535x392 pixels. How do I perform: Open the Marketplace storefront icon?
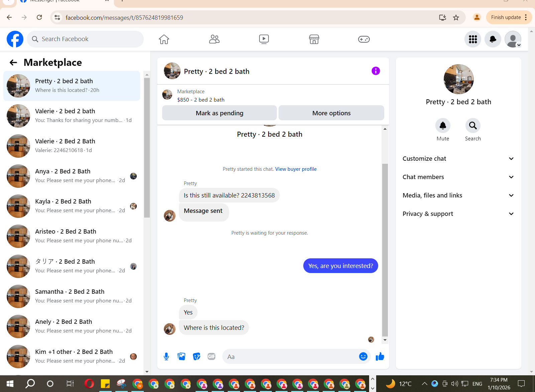[x=314, y=39]
